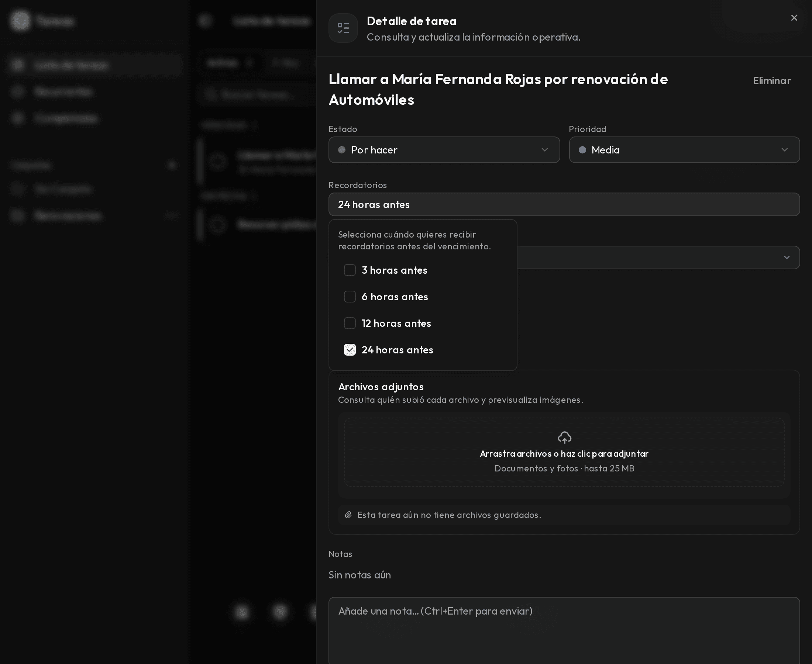Click the cloud upload icon to attach files
812x664 pixels.
coord(564,438)
